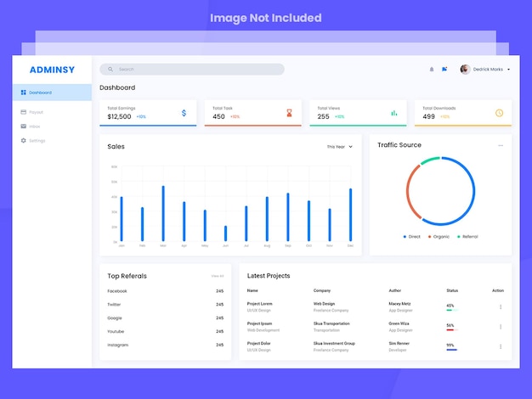Image resolution: width=532 pixels, height=399 pixels.
Task: Click the Mar bar in Sales chart
Action: 163,214
